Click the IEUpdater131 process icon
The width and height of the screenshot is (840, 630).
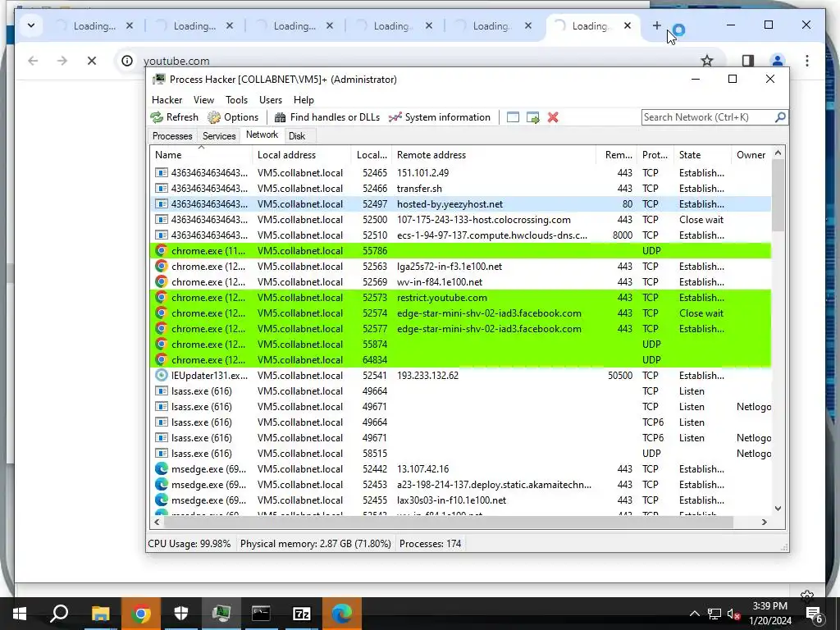click(162, 376)
